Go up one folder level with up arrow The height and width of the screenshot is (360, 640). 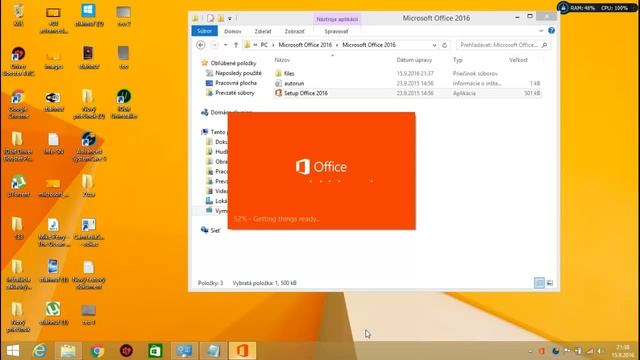[x=236, y=45]
